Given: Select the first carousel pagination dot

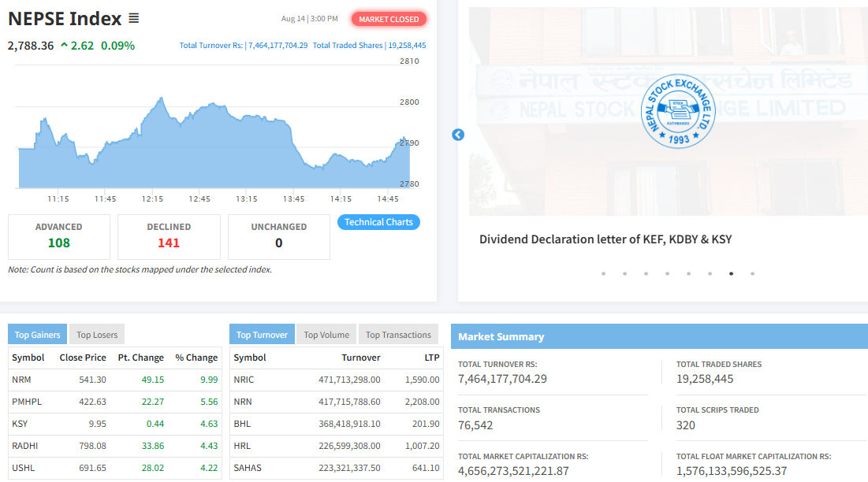Looking at the screenshot, I should [603, 274].
